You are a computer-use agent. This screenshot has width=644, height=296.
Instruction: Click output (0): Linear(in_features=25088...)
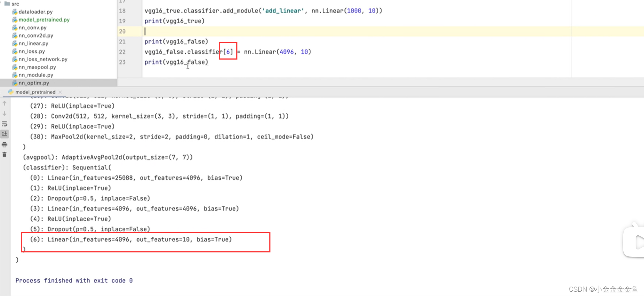pos(136,178)
